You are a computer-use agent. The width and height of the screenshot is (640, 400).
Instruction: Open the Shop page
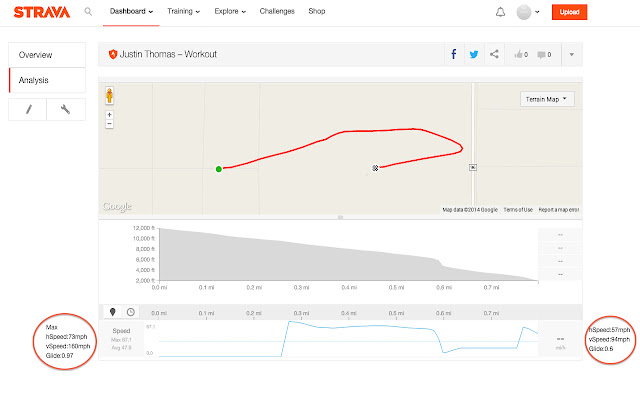(317, 11)
